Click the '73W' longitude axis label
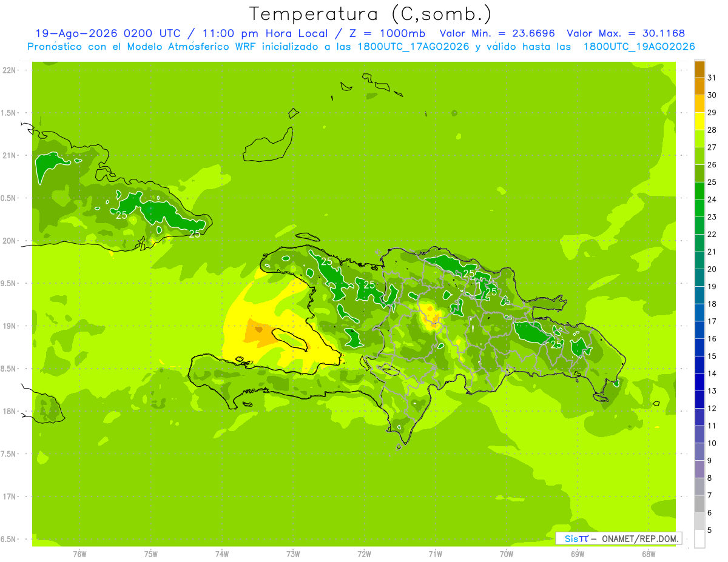The image size is (728, 562). pyautogui.click(x=293, y=554)
